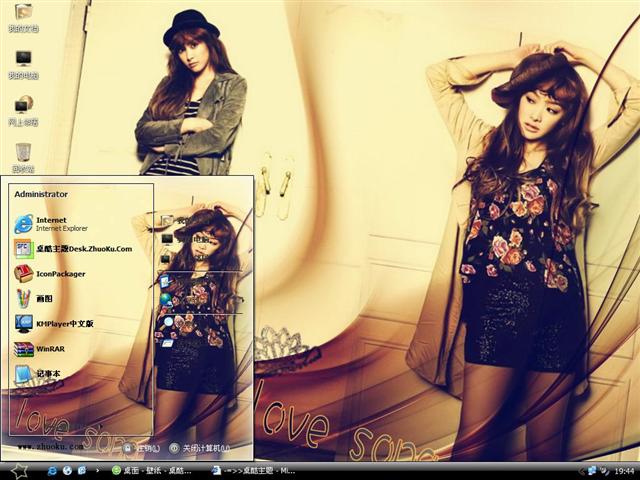Image resolution: width=640 pixels, height=480 pixels.
Task: Click the show desktop quick launch icon
Action: pos(82,471)
